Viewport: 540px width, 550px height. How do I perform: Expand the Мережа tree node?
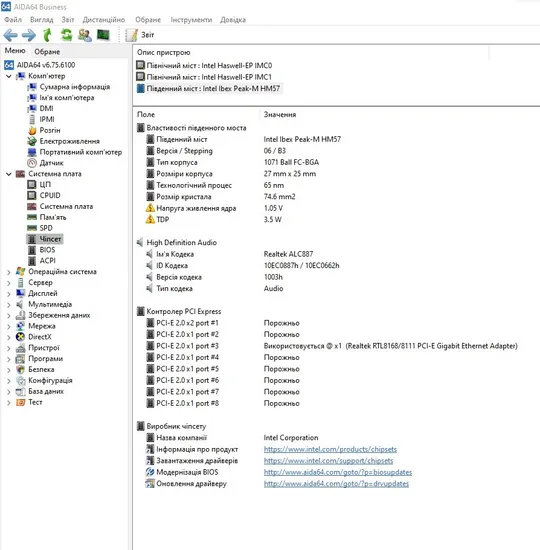[x=9, y=326]
